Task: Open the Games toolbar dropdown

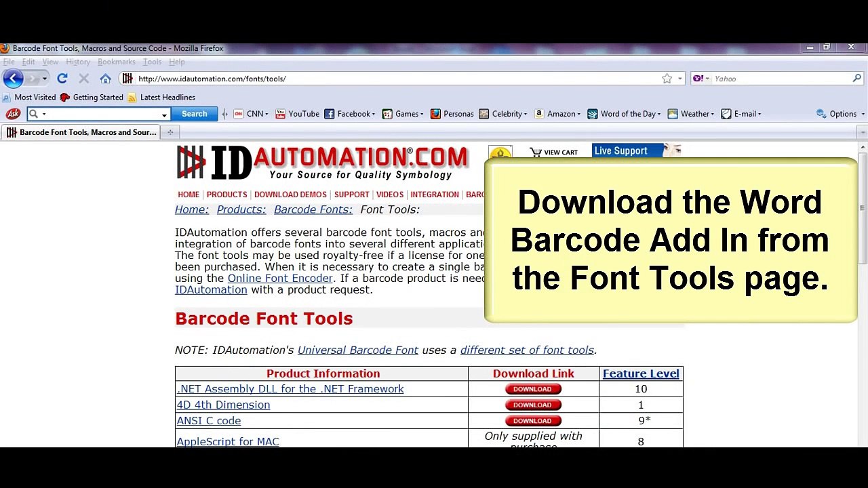Action: [403, 114]
